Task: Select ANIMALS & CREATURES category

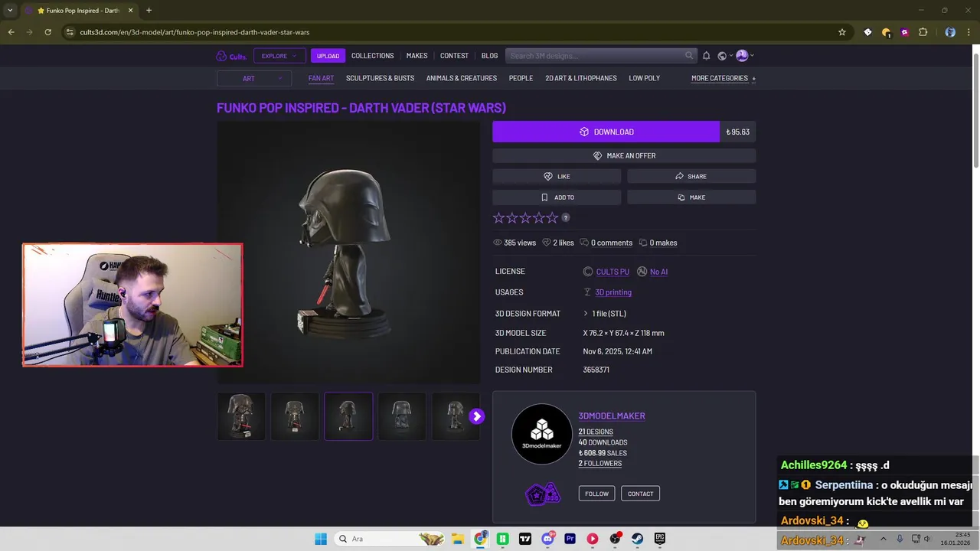Action: pos(462,78)
